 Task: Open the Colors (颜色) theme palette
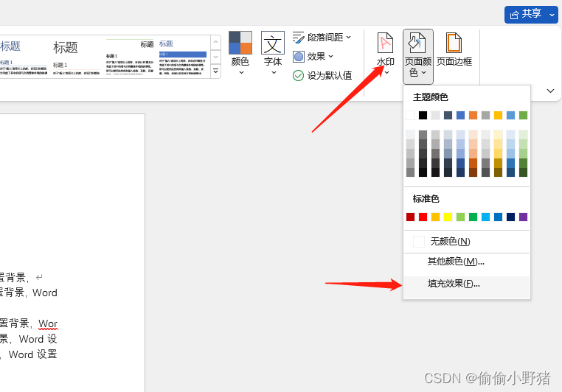tap(240, 52)
